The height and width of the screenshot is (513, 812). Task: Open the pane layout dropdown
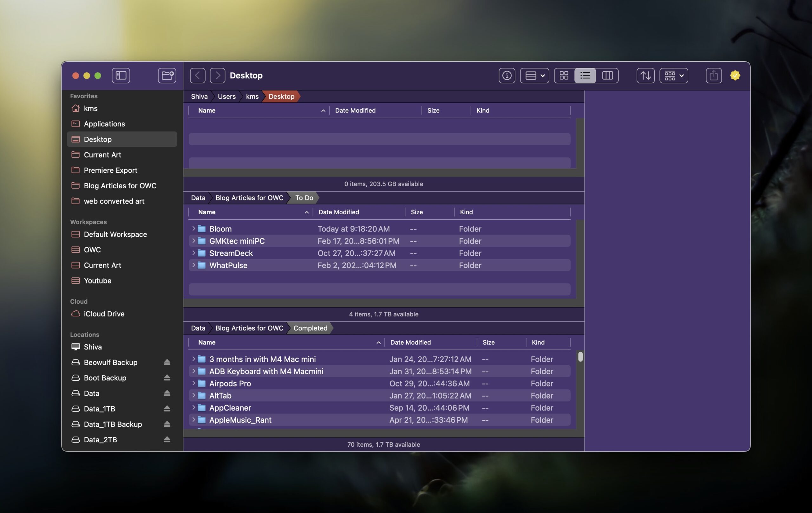(x=534, y=75)
